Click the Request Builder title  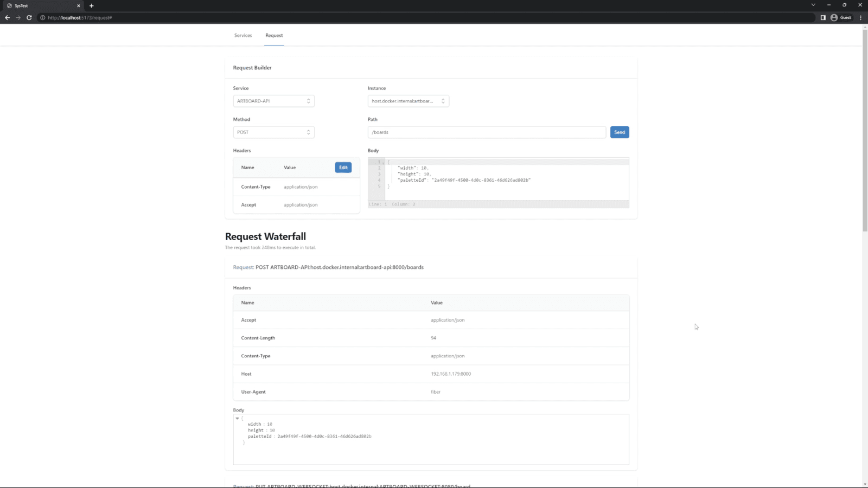click(252, 68)
